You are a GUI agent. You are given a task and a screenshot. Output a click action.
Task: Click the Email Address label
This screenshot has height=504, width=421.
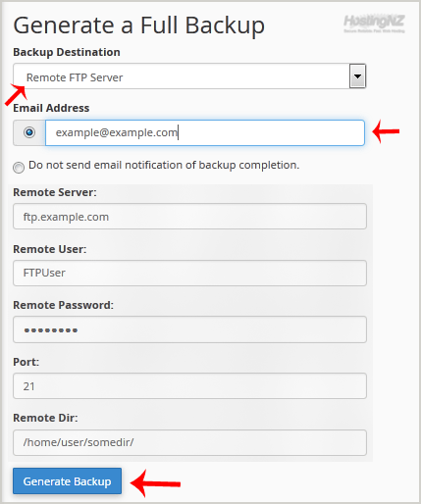tap(51, 108)
